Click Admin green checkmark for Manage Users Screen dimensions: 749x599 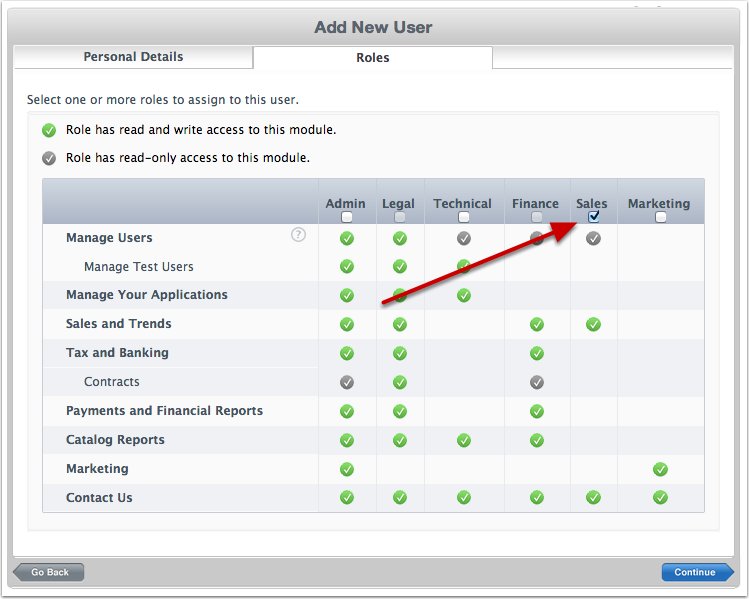tap(346, 238)
